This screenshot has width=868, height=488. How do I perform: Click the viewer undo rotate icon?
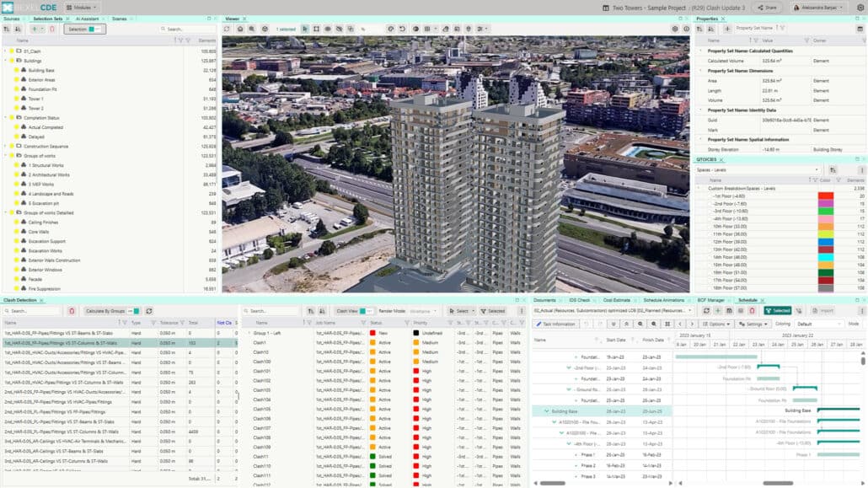pos(403,29)
